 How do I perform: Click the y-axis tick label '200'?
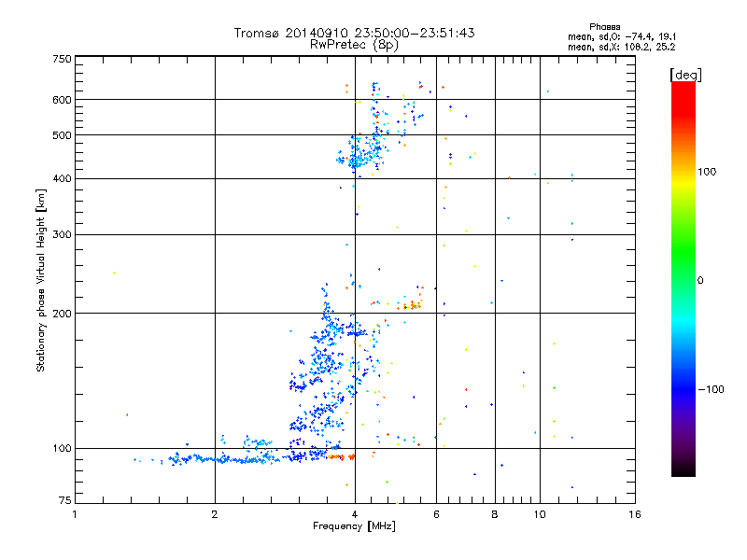[x=62, y=314]
